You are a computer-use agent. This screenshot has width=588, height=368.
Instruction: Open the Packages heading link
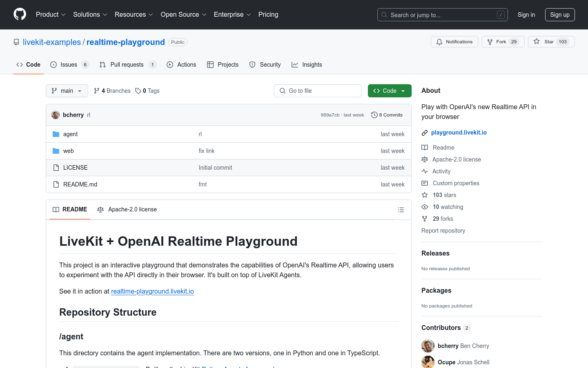click(436, 290)
